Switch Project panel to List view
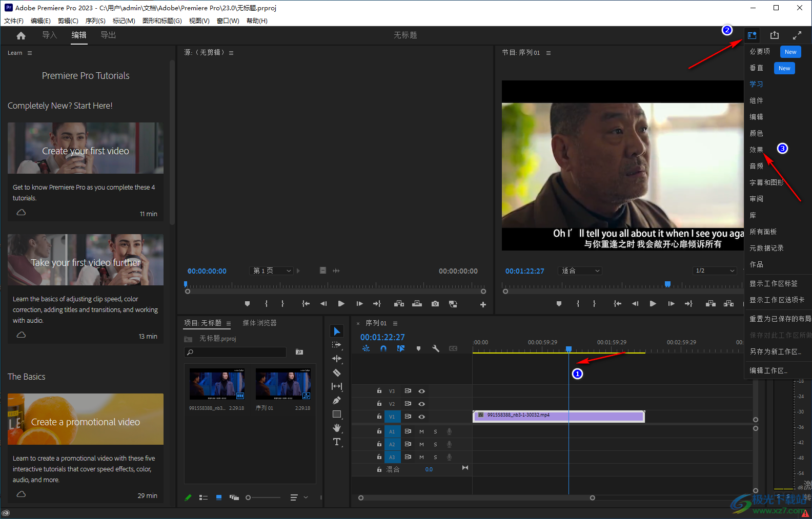 tap(203, 497)
